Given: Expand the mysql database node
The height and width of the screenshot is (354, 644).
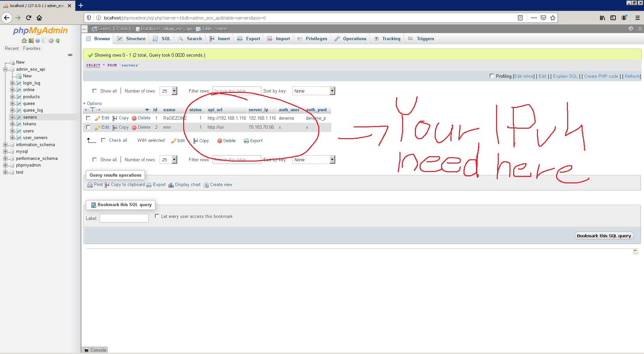Looking at the screenshot, I should pos(5,152).
